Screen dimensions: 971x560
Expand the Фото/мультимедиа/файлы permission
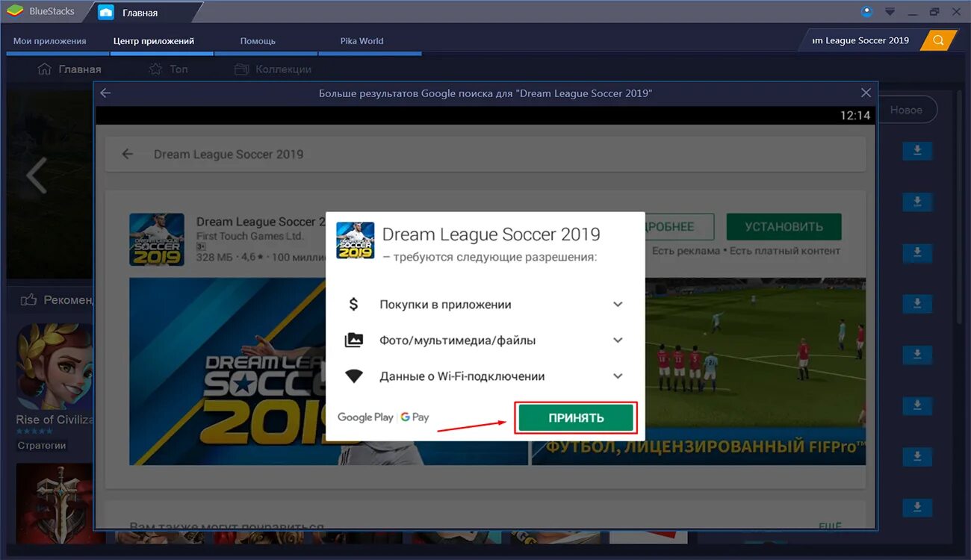click(x=618, y=340)
